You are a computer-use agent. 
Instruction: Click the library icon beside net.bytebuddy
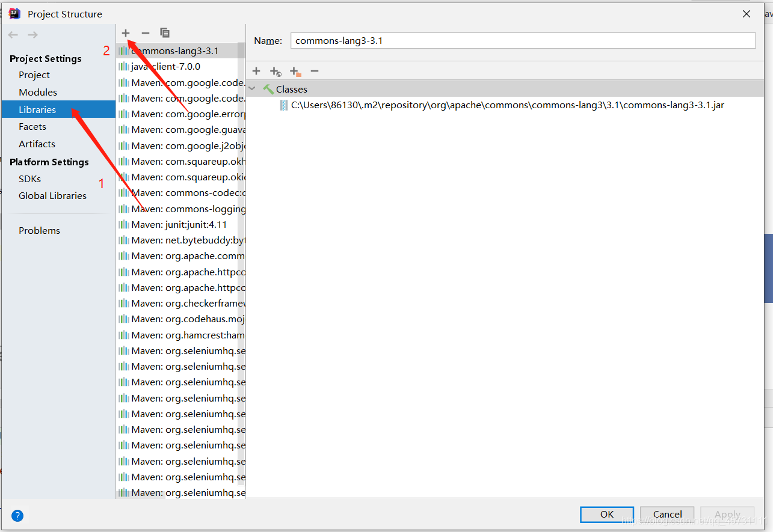click(x=123, y=240)
